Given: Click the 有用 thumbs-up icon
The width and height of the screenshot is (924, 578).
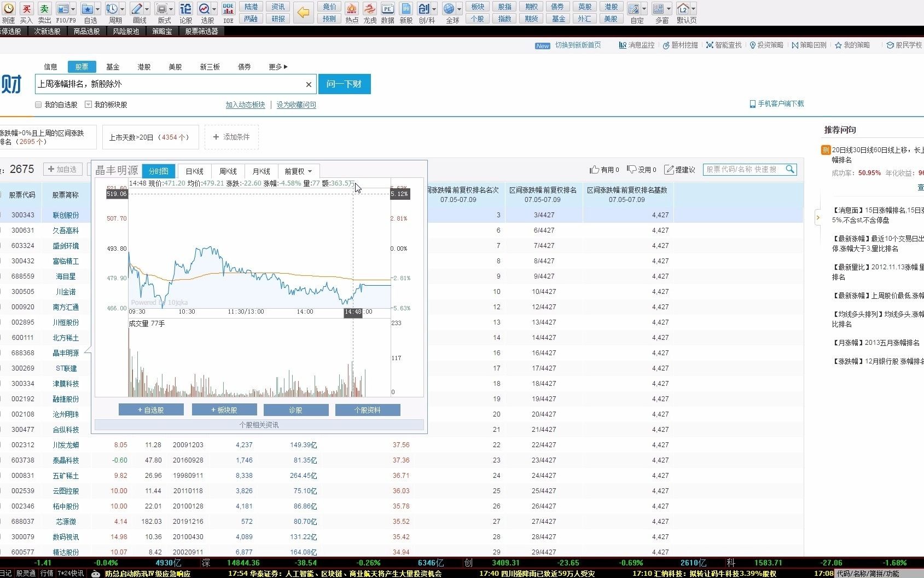Looking at the screenshot, I should tap(594, 170).
